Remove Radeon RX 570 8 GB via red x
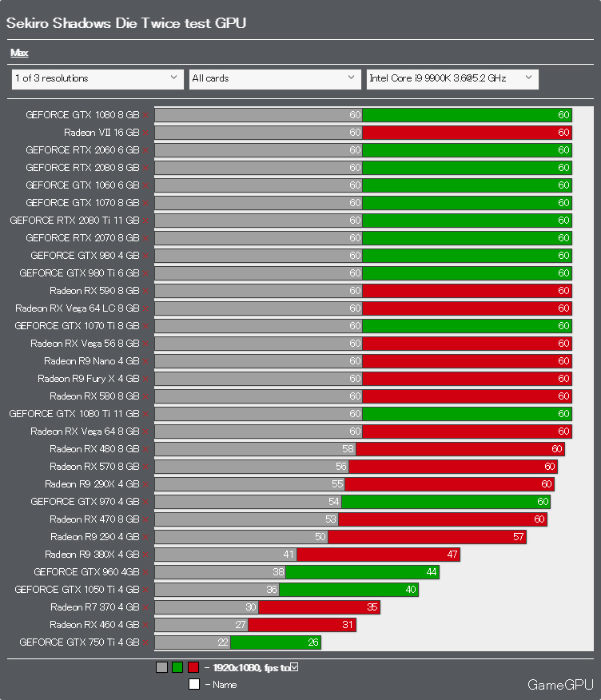The height and width of the screenshot is (700, 601). (145, 467)
